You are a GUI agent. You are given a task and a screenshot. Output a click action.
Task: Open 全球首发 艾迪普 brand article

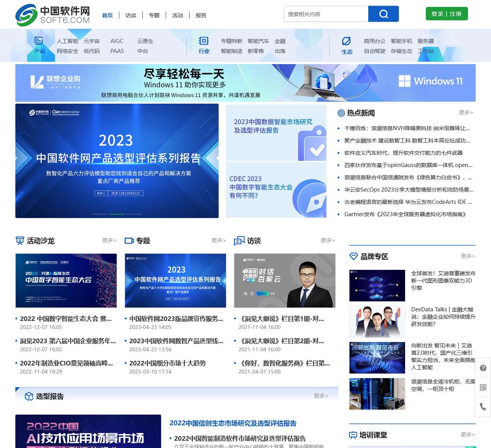pyautogui.click(x=443, y=281)
